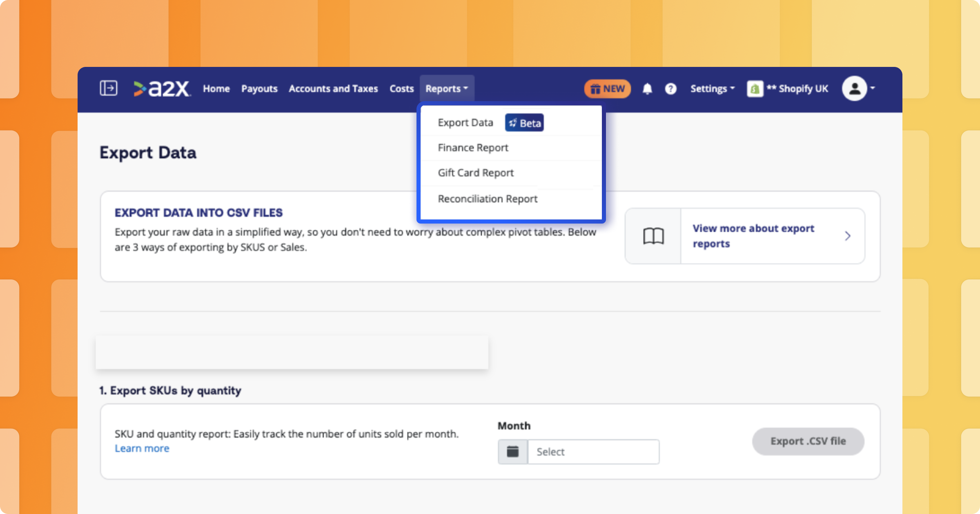The image size is (980, 514).
Task: Click the Reconciliation Report menu item
Action: [x=488, y=199]
